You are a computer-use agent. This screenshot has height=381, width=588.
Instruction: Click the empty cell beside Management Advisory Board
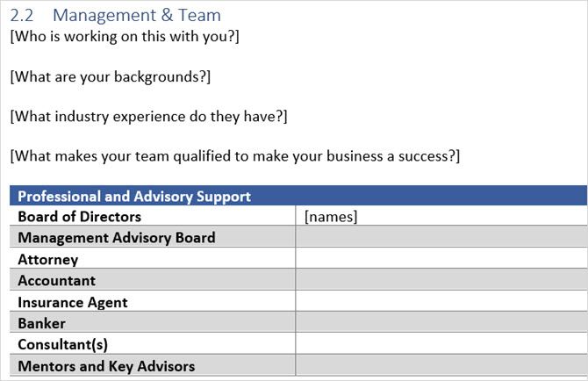441,238
